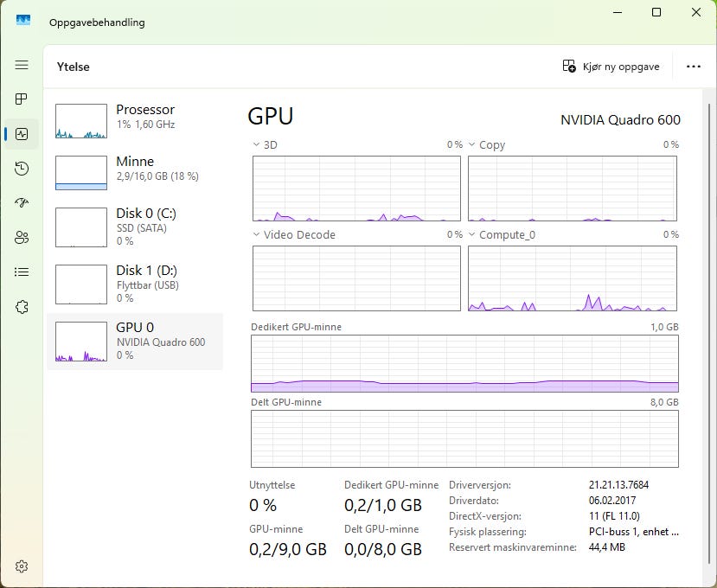717x588 pixels.
Task: Select Disk 0 (C:) entry
Action: point(134,226)
